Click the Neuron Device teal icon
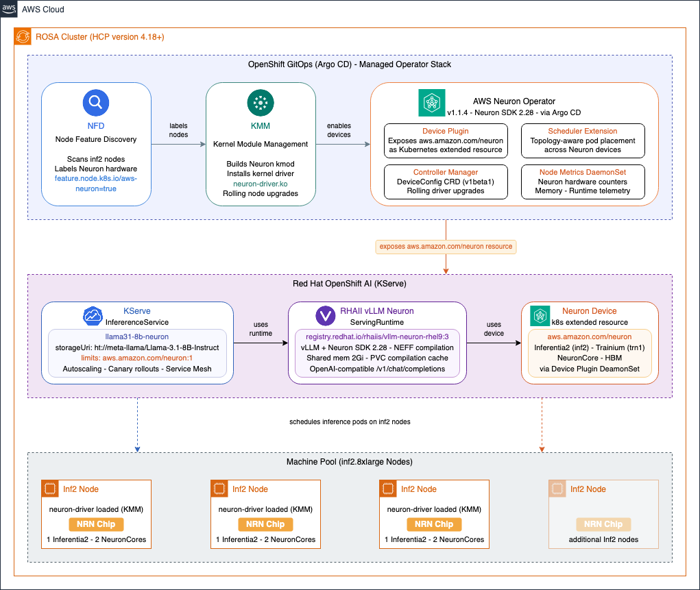This screenshot has width=700, height=590. (540, 316)
